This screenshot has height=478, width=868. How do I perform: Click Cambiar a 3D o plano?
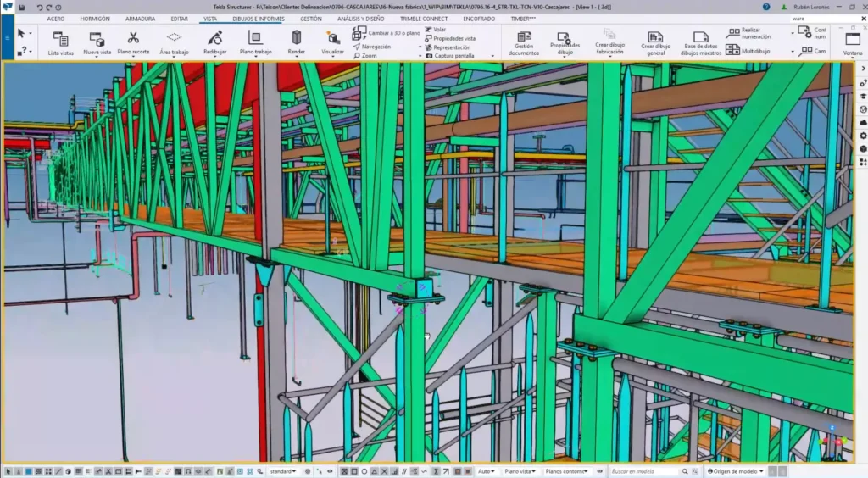pyautogui.click(x=387, y=33)
